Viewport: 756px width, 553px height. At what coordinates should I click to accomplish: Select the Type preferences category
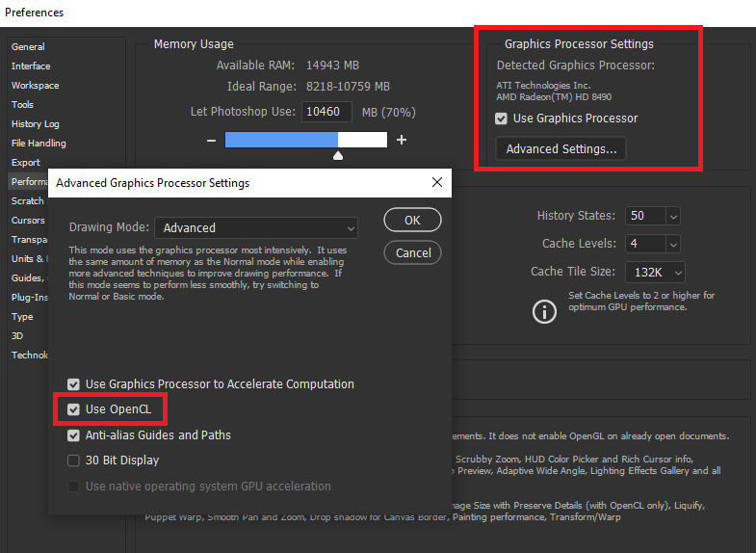click(22, 317)
